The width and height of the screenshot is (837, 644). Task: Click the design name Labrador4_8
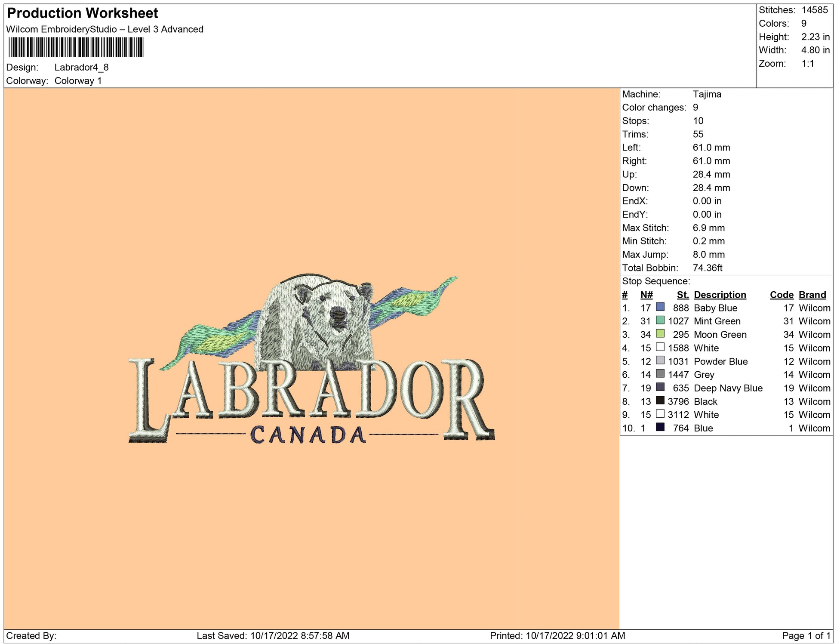tap(81, 67)
